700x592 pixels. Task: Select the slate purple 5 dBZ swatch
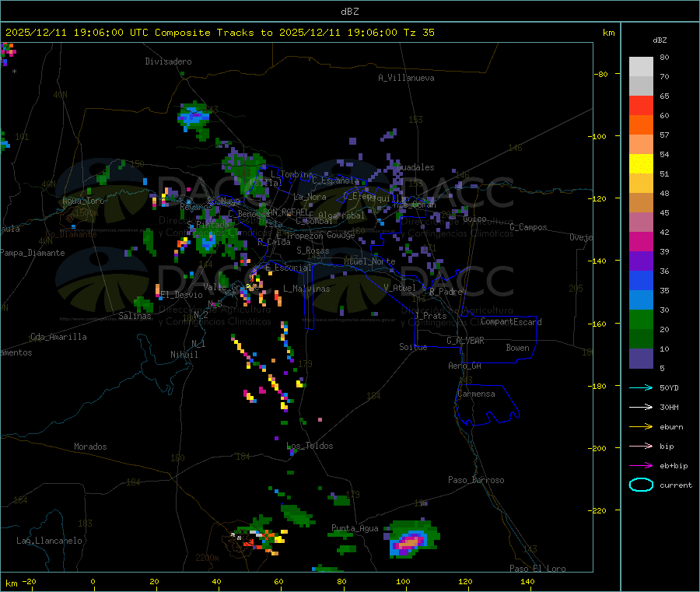tap(641, 359)
